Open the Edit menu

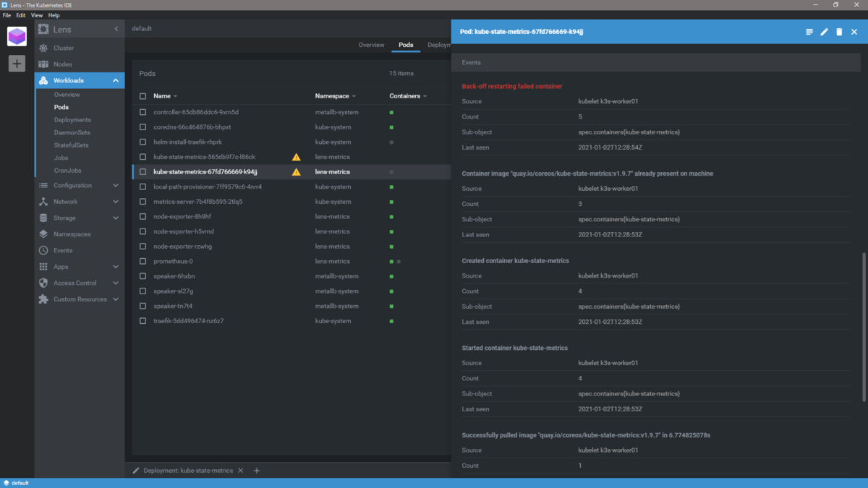coord(21,15)
